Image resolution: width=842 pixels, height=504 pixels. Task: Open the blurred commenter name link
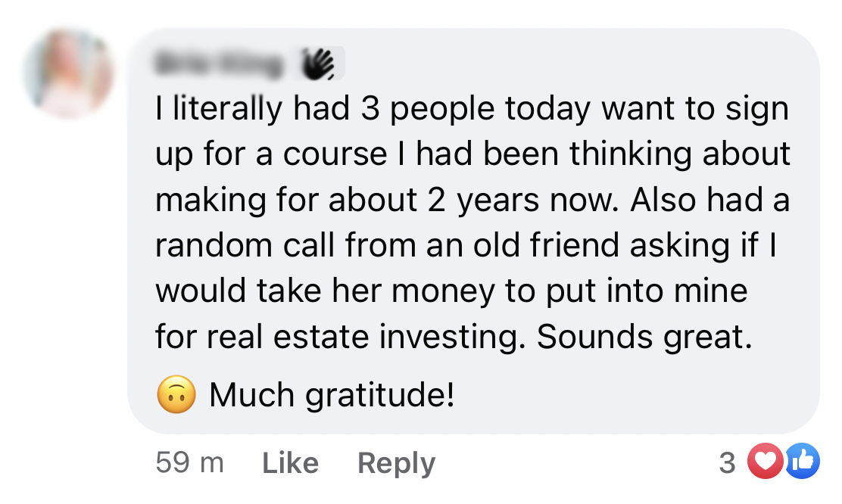point(219,64)
